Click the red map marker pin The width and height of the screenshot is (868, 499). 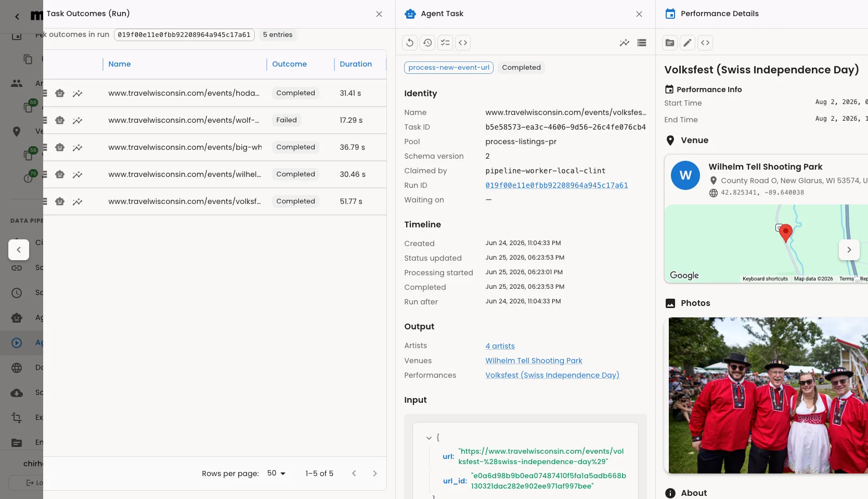(x=786, y=233)
